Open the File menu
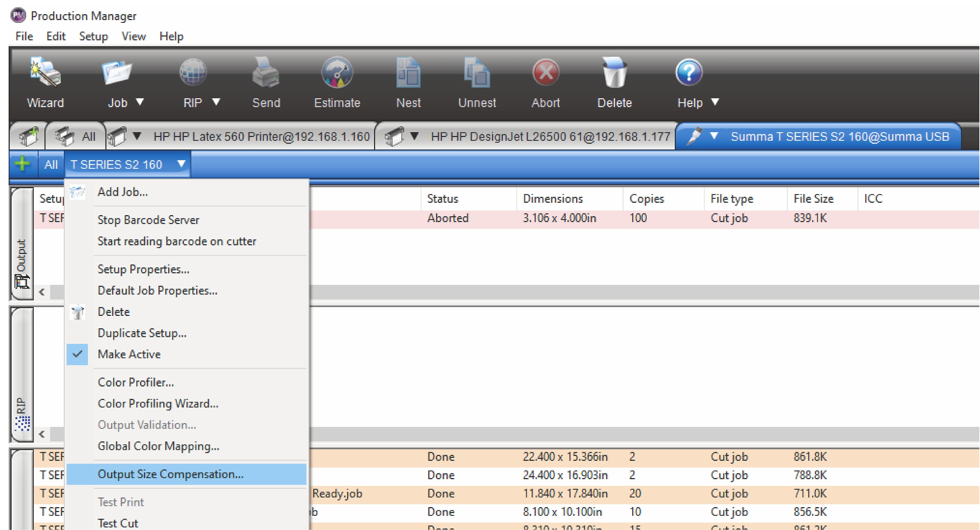 (24, 36)
